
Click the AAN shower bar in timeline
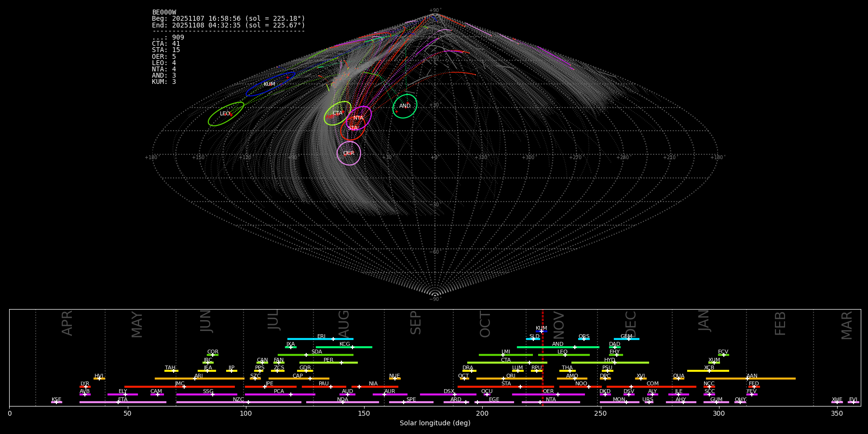[x=751, y=379]
